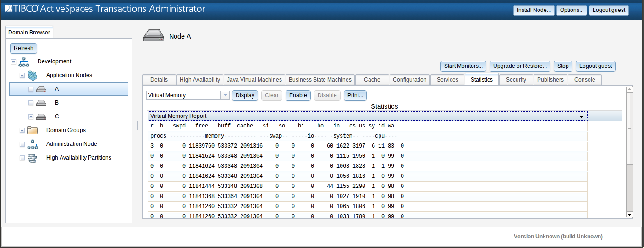Click the row with cs value 2290
Screen dimensions: 644x248
[367, 187]
